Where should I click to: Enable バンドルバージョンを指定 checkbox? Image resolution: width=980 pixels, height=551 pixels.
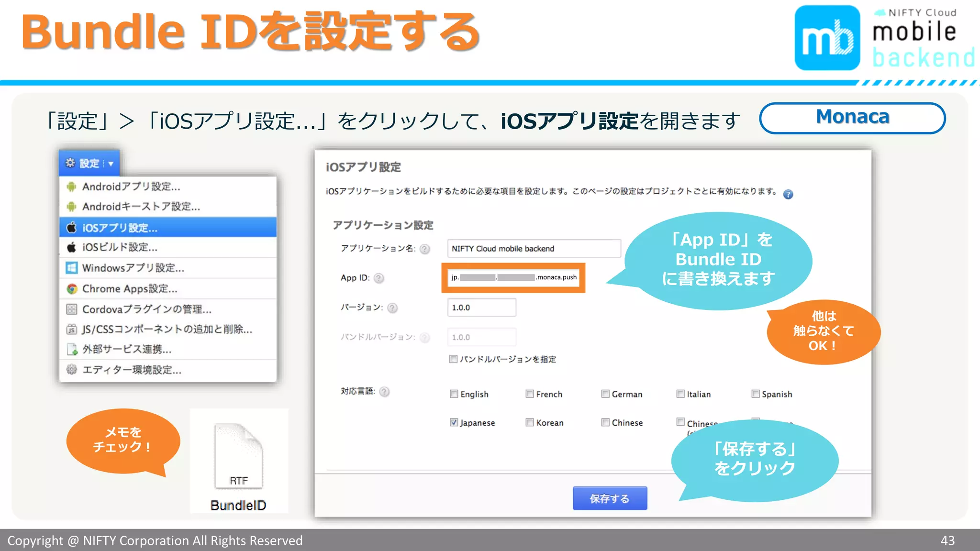coord(453,359)
